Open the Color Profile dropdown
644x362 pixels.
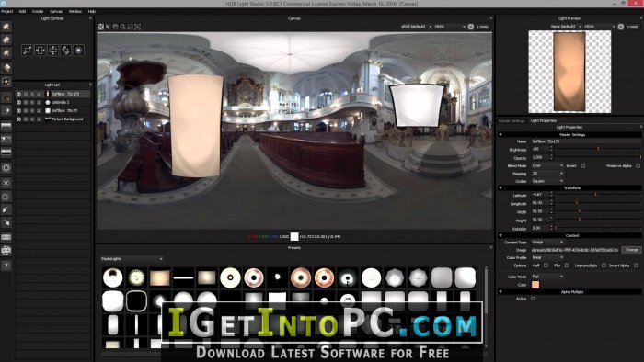coord(547,257)
